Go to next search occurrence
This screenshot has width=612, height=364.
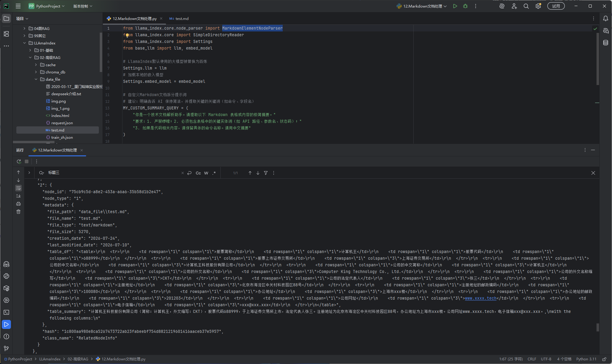(258, 173)
